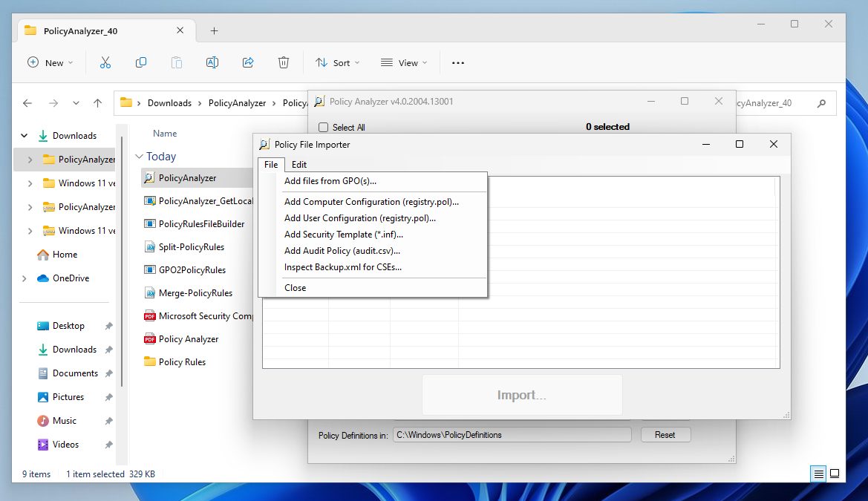Open the Edit menu in Policy File Importer
The height and width of the screenshot is (501, 868).
pyautogui.click(x=299, y=165)
